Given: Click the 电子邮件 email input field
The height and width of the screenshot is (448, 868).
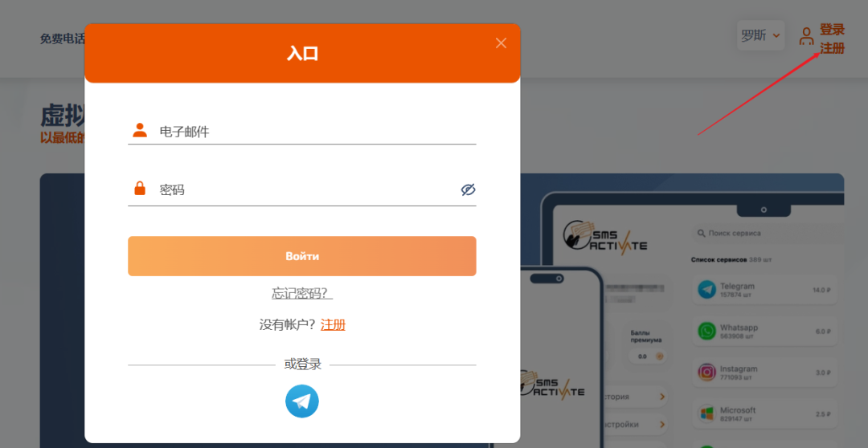Looking at the screenshot, I should [x=301, y=132].
